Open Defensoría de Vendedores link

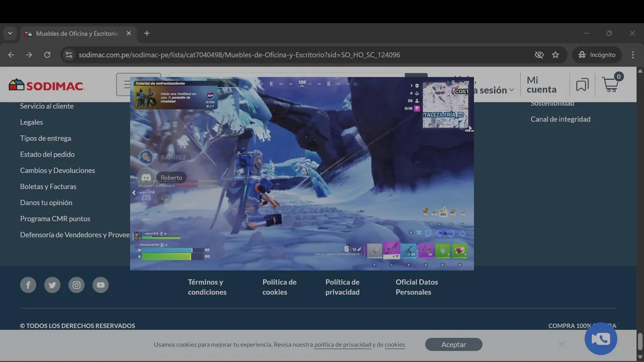[x=75, y=235]
